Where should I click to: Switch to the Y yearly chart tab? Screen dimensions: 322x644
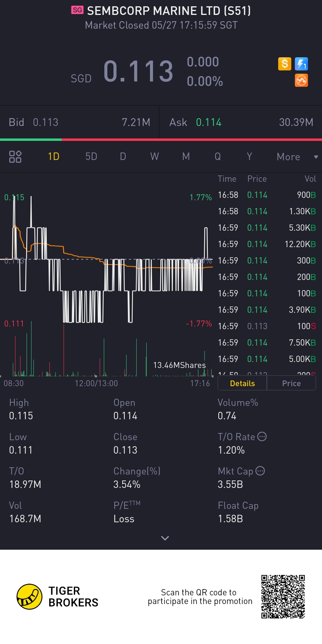pos(249,156)
